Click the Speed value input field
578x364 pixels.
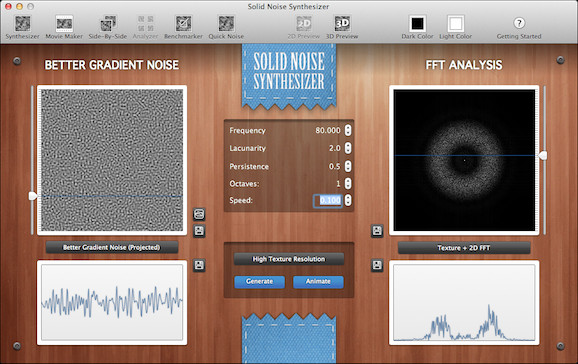(328, 200)
